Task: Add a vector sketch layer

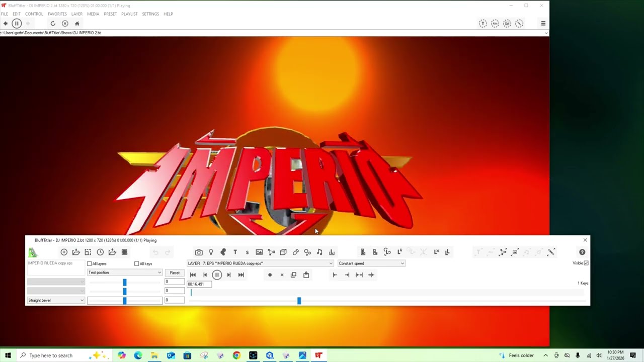Action: [x=271, y=252]
